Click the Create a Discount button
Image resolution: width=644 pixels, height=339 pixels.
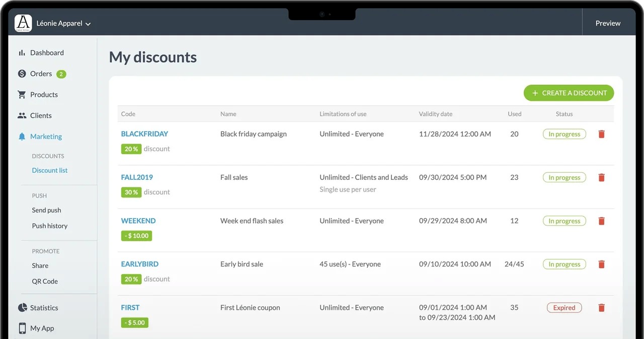point(569,93)
